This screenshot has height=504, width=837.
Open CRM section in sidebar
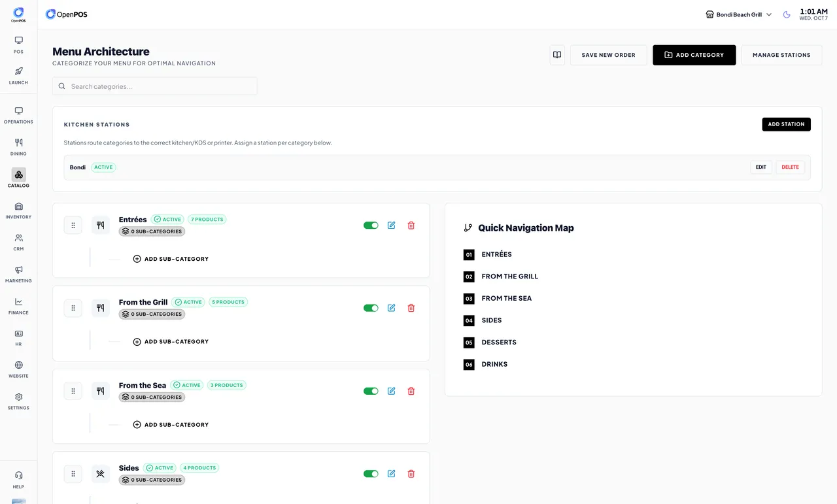pos(18,243)
